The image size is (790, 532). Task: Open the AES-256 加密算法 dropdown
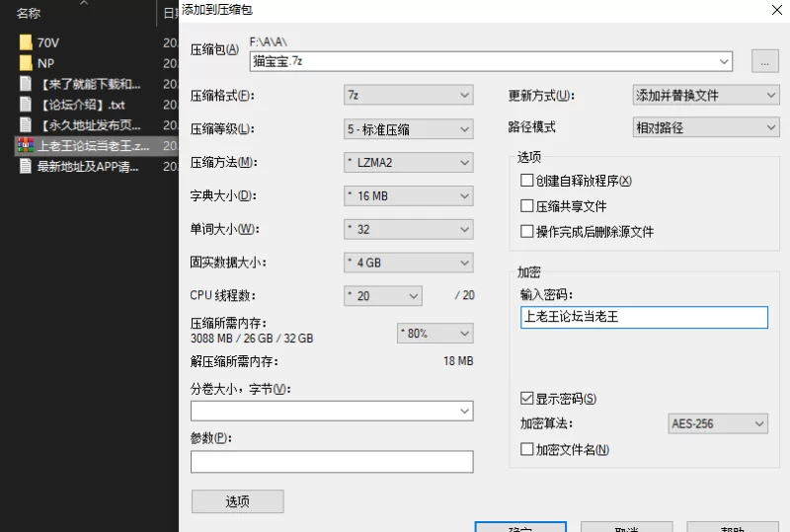718,423
